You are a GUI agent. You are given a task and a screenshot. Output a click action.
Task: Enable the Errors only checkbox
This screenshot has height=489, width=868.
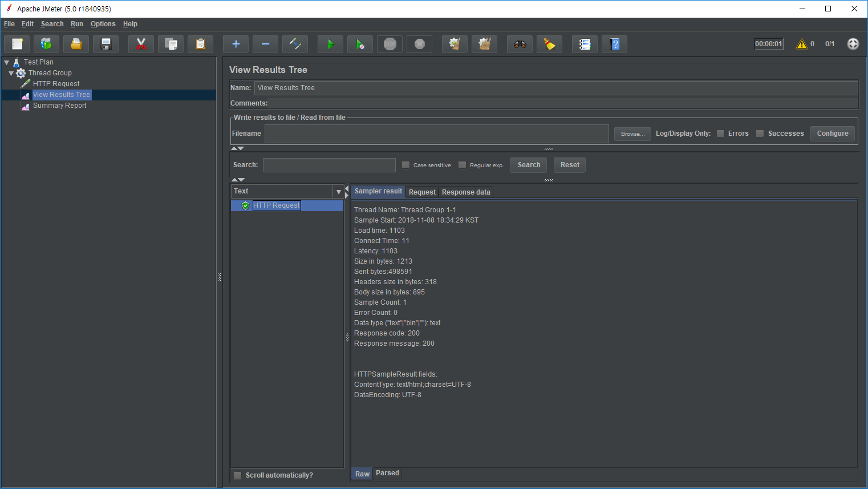tap(721, 134)
